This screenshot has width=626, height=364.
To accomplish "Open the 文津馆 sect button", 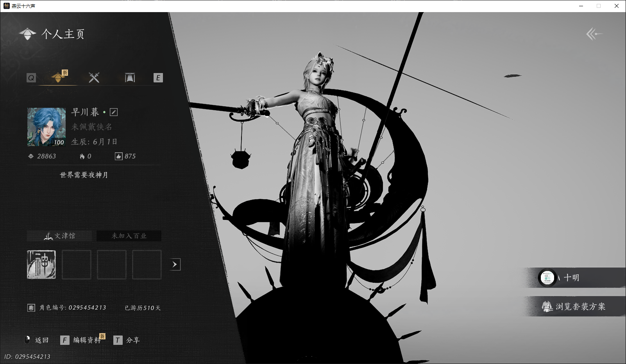I will [59, 236].
